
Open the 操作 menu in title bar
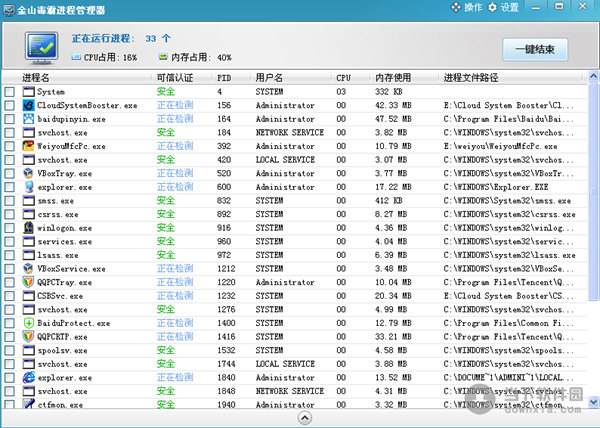466,7
